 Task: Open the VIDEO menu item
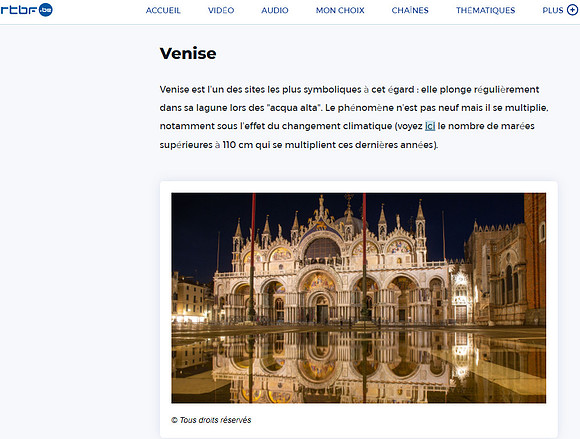coord(221,10)
